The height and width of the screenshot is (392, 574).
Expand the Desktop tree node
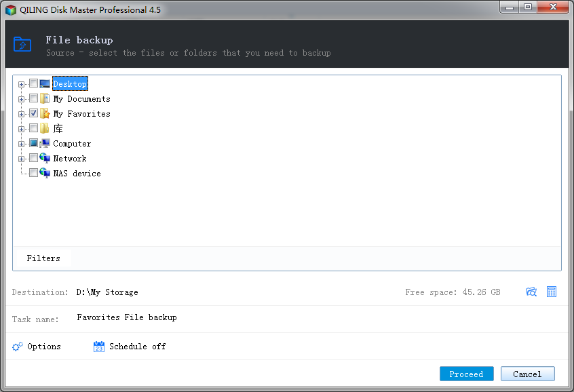[21, 83]
